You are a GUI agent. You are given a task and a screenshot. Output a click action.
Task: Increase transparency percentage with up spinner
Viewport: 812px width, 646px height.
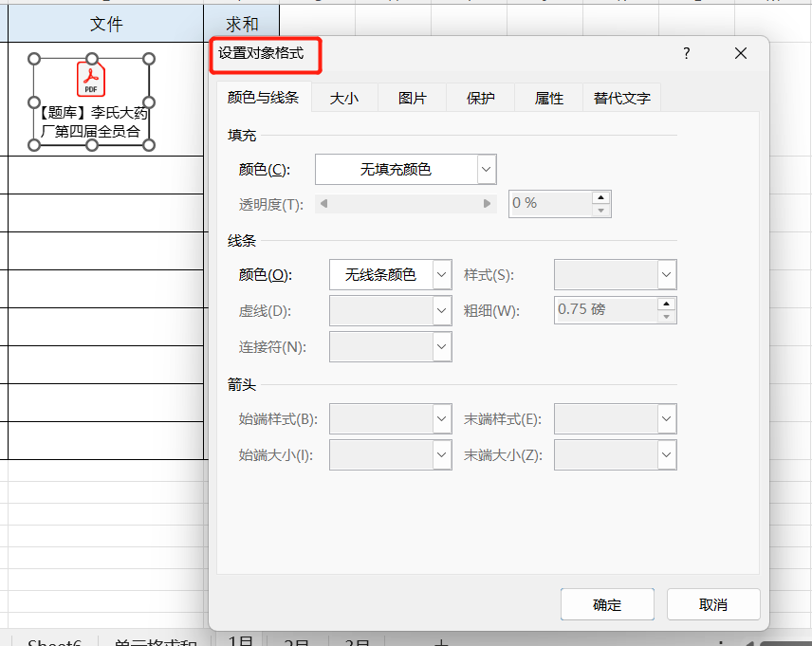coord(600,197)
